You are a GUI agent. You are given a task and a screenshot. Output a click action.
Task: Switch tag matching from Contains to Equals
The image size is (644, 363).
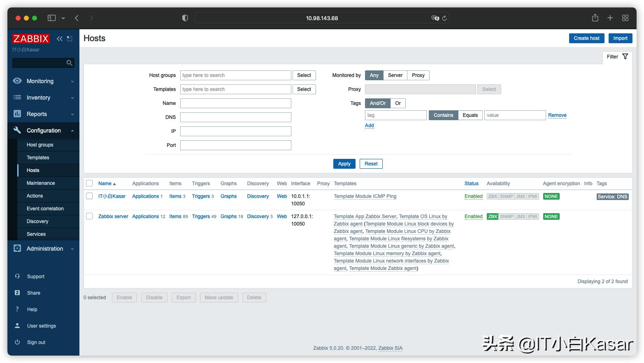pos(470,115)
